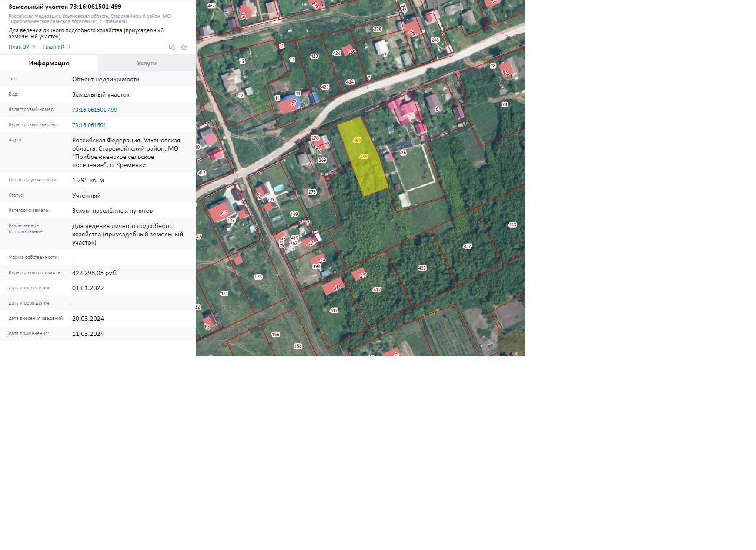The width and height of the screenshot is (756, 550).
Task: Click parcel label 467 on the map
Action: coord(211,6)
